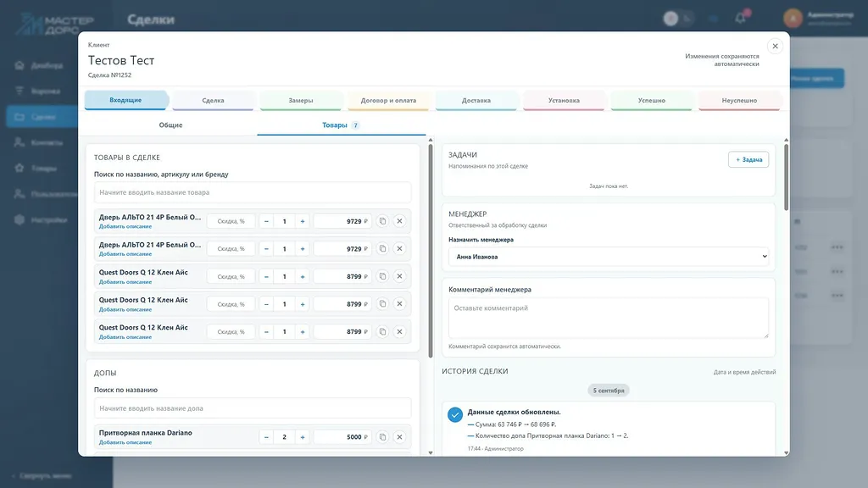Move deal to the Замеры stage
The width and height of the screenshot is (868, 488).
[x=301, y=101]
